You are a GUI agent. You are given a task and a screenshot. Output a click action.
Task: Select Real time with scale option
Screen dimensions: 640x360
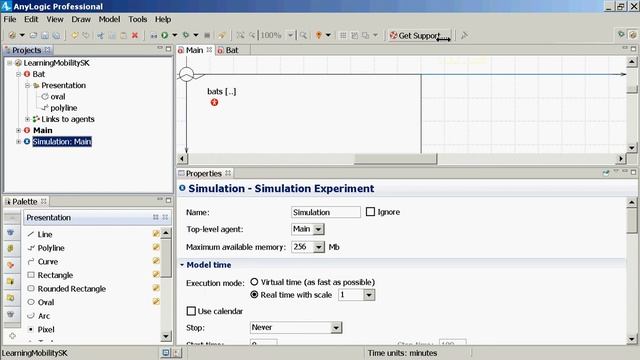(254, 294)
